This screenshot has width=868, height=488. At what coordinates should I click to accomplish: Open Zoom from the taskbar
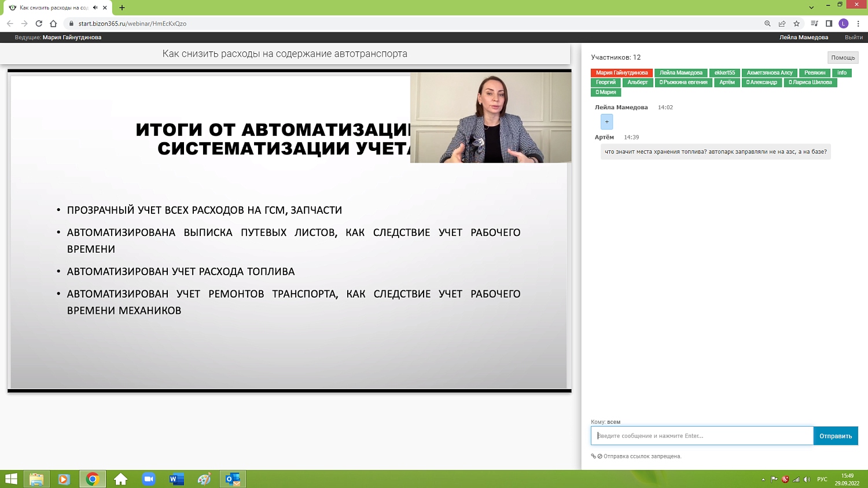(x=149, y=479)
